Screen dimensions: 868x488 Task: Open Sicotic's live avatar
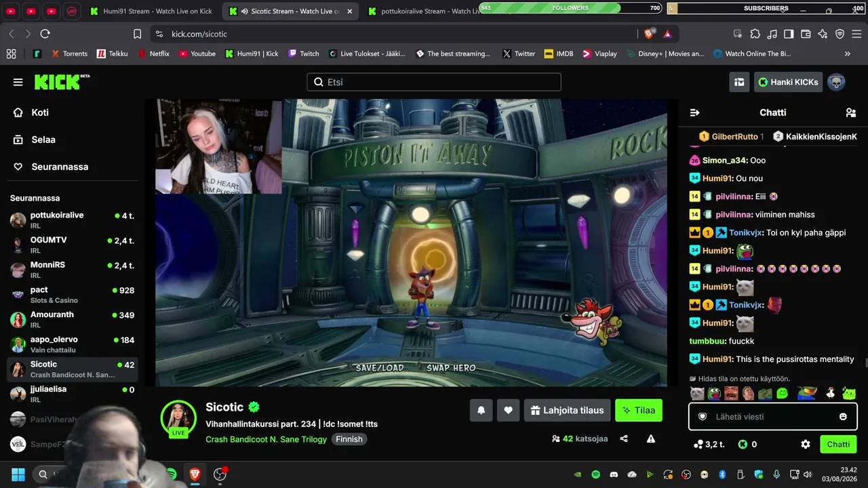tap(178, 418)
